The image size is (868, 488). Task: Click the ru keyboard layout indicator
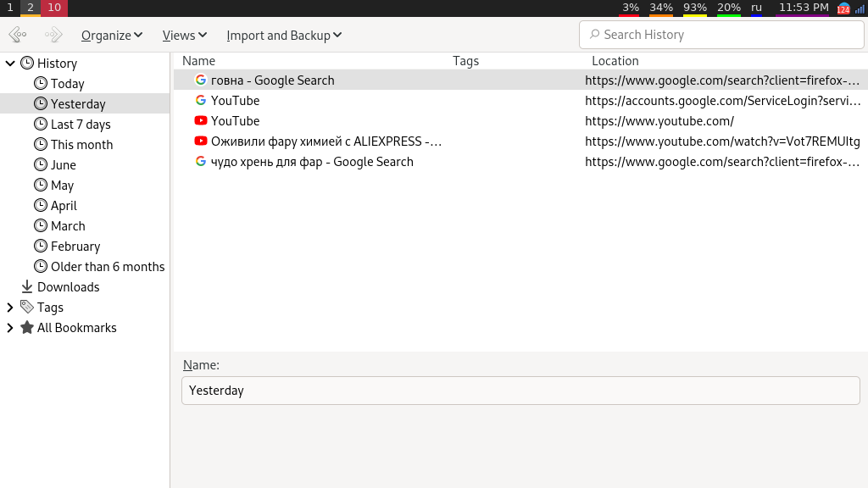pyautogui.click(x=756, y=8)
